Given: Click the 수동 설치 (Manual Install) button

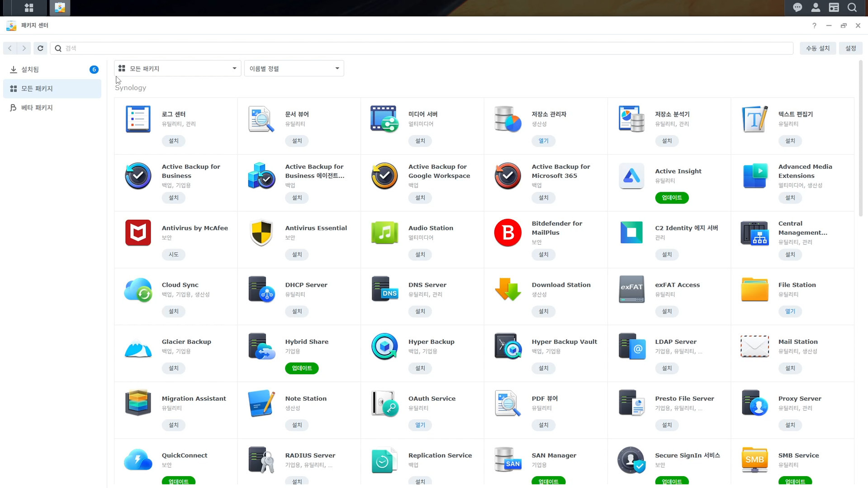Looking at the screenshot, I should 817,48.
